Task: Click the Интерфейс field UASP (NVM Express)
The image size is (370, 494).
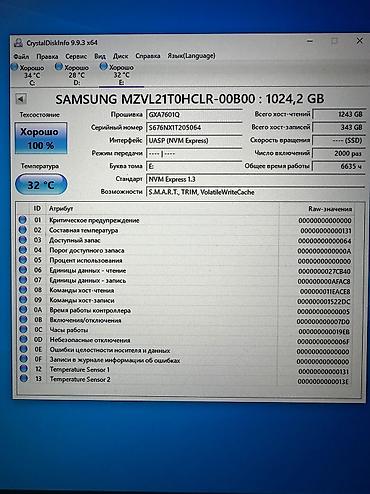Action: point(194,140)
